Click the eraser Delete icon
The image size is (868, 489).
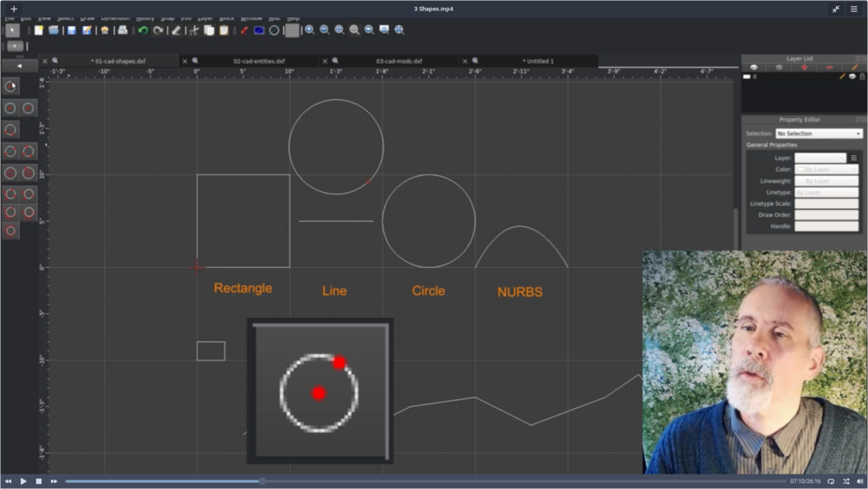point(176,30)
